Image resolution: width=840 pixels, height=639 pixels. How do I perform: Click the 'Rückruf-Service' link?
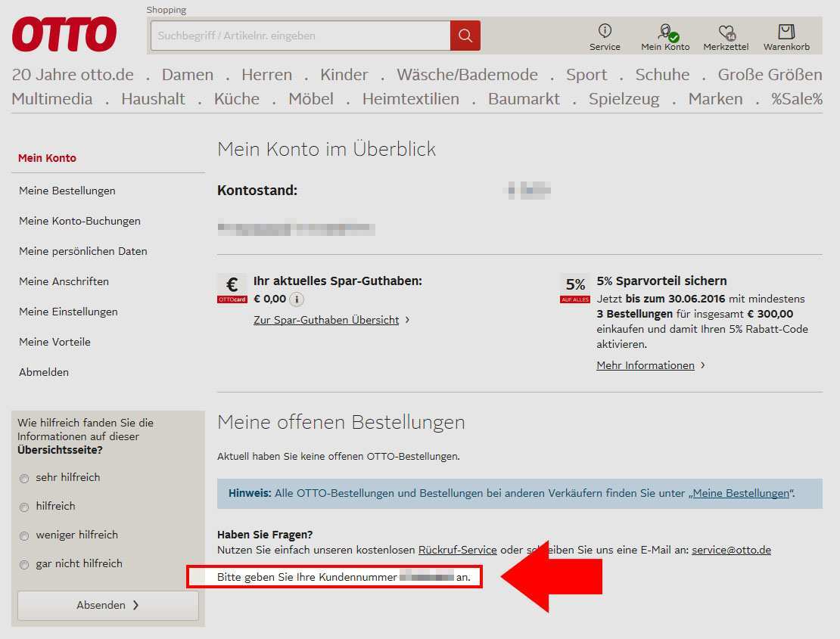[457, 550]
